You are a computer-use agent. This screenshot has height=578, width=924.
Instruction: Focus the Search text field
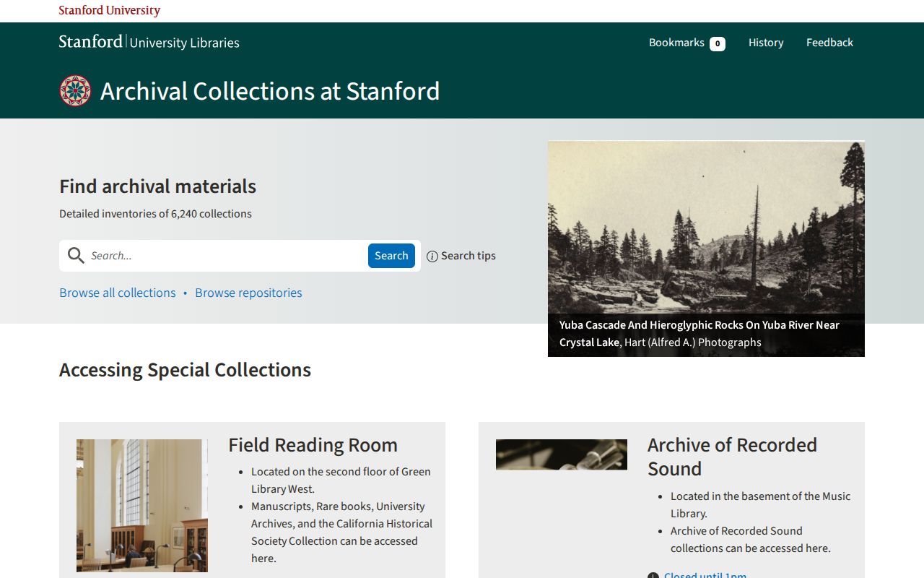tap(226, 256)
